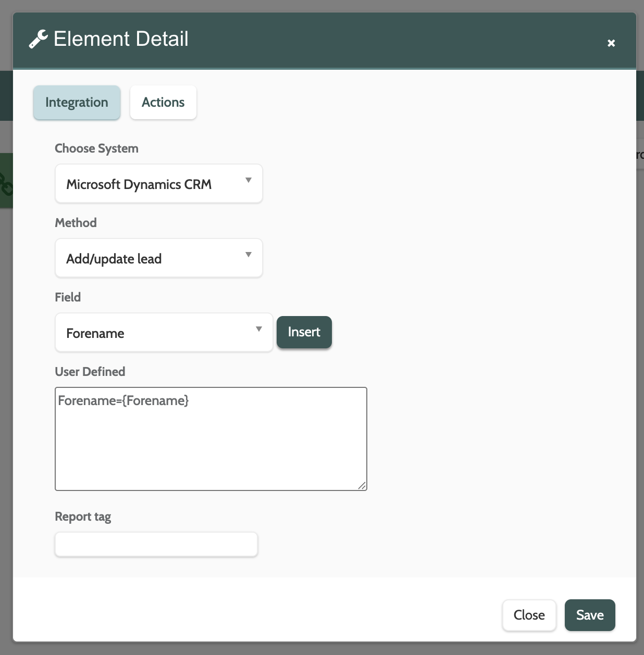The height and width of the screenshot is (655, 644).
Task: Click the Method label
Action: tap(76, 223)
